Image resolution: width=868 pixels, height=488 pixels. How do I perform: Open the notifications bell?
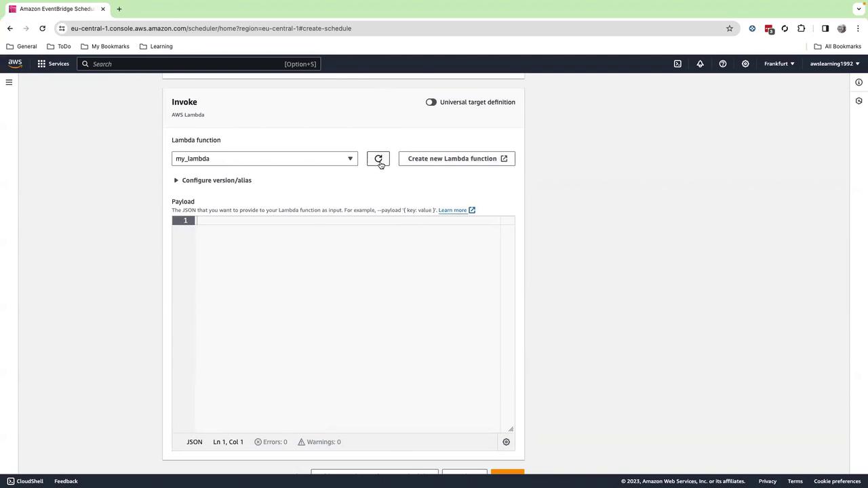[x=700, y=64]
